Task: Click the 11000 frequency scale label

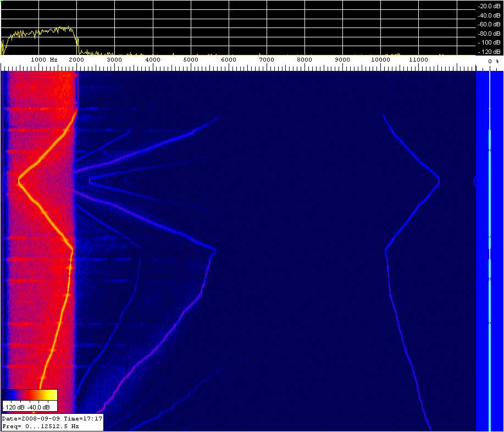Action: coord(418,59)
